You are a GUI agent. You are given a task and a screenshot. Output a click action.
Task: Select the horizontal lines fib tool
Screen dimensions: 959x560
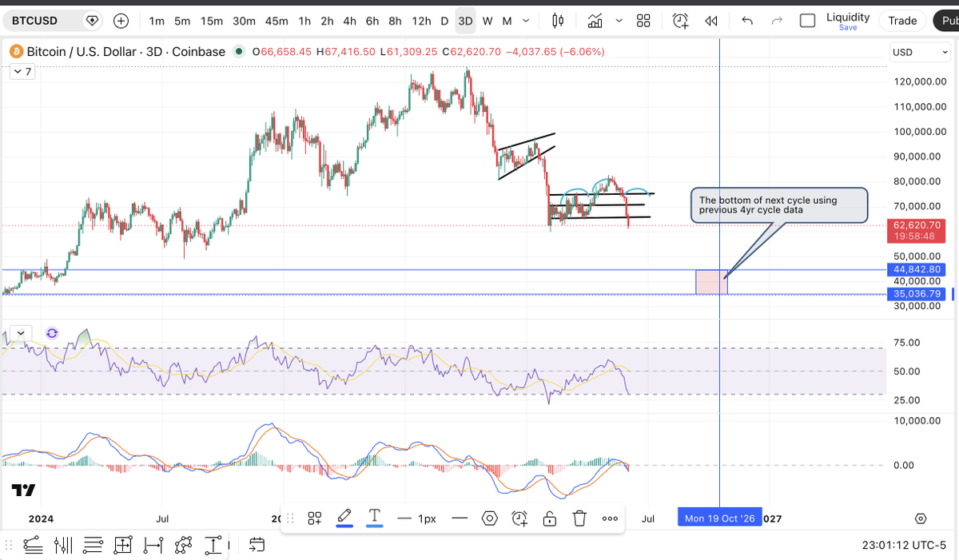[x=93, y=546]
